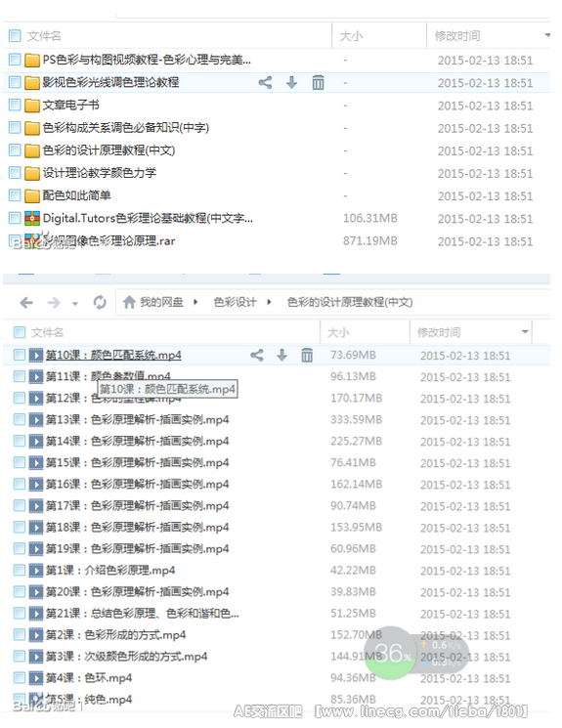Toggle select-all checkbox in upper file list

click(x=15, y=36)
